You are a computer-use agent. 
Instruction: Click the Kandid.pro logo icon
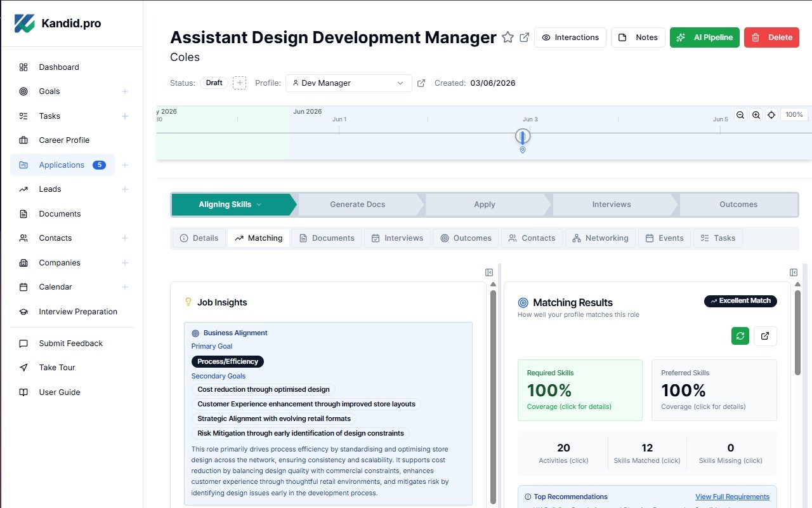pyautogui.click(x=25, y=23)
